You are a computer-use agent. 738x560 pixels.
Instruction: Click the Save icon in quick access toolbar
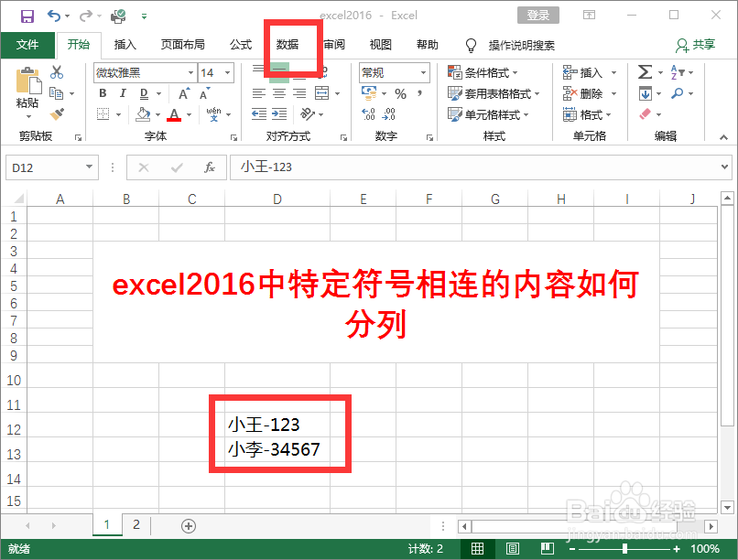[x=27, y=16]
